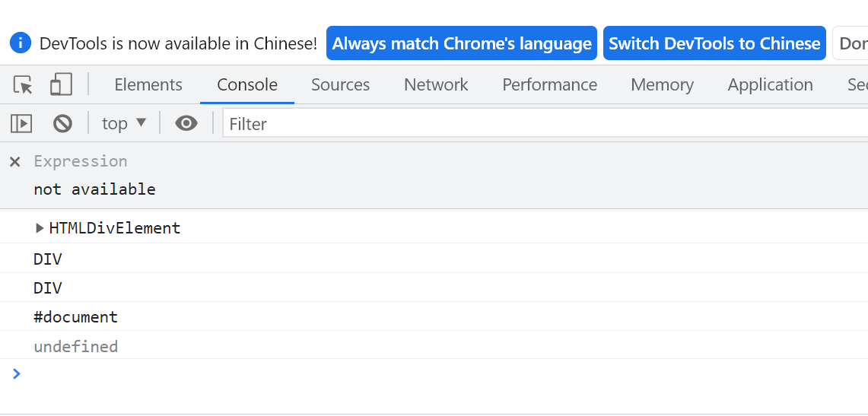Remove the live expression with X
This screenshot has height=416, width=868.
[15, 161]
